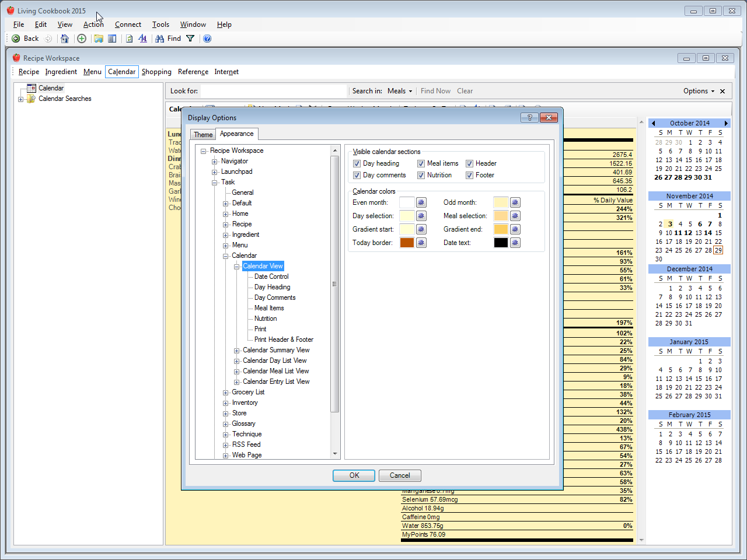The image size is (747, 560).
Task: Open the File menu
Action: pos(19,24)
